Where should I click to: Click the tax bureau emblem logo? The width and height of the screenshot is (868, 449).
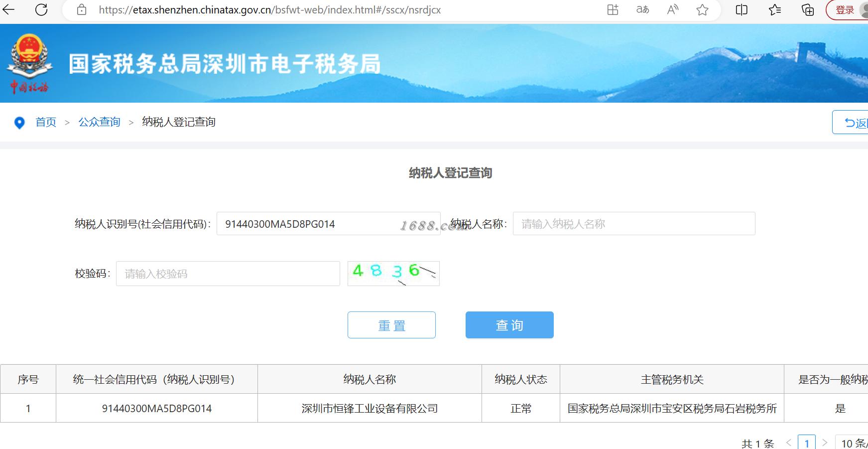tap(30, 64)
